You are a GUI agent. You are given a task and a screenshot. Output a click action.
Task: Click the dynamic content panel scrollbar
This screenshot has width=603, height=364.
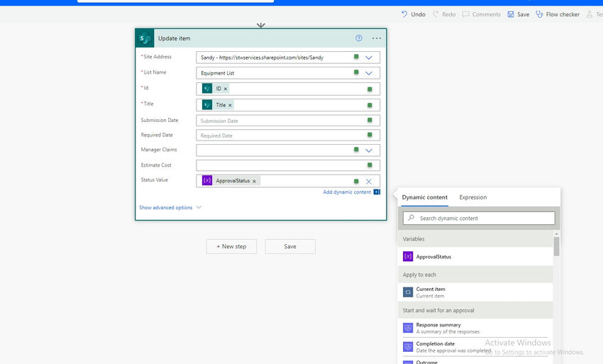click(556, 247)
